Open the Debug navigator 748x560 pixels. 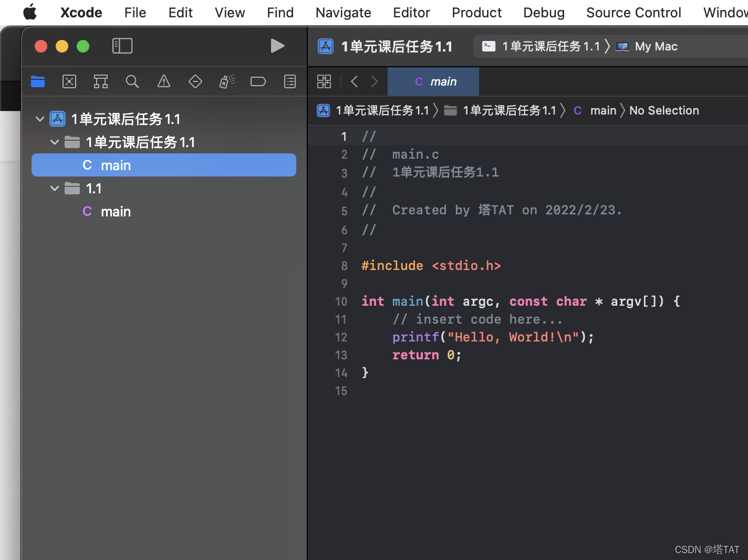(226, 81)
